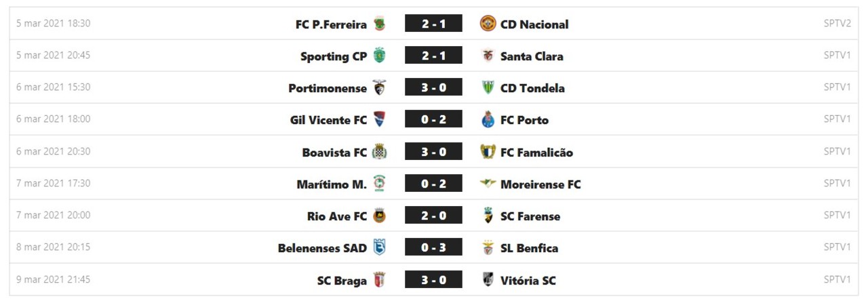Open the Portimonense 3 - 0 score box
This screenshot has height=303, width=868.
point(433,88)
